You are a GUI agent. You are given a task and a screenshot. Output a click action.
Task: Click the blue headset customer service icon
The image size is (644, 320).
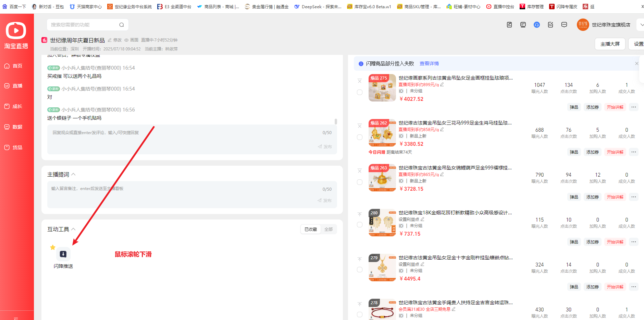[x=536, y=25]
